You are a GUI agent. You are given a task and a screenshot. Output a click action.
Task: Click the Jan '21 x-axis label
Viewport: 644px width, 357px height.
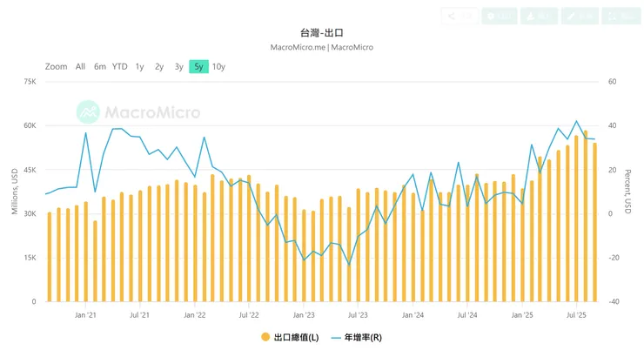pyautogui.click(x=85, y=315)
